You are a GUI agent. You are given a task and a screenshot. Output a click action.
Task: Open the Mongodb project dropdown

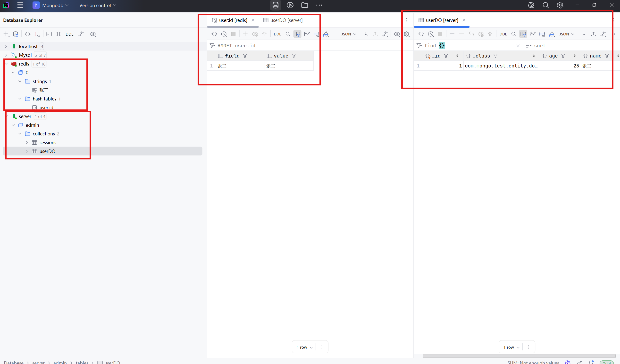pyautogui.click(x=51, y=5)
